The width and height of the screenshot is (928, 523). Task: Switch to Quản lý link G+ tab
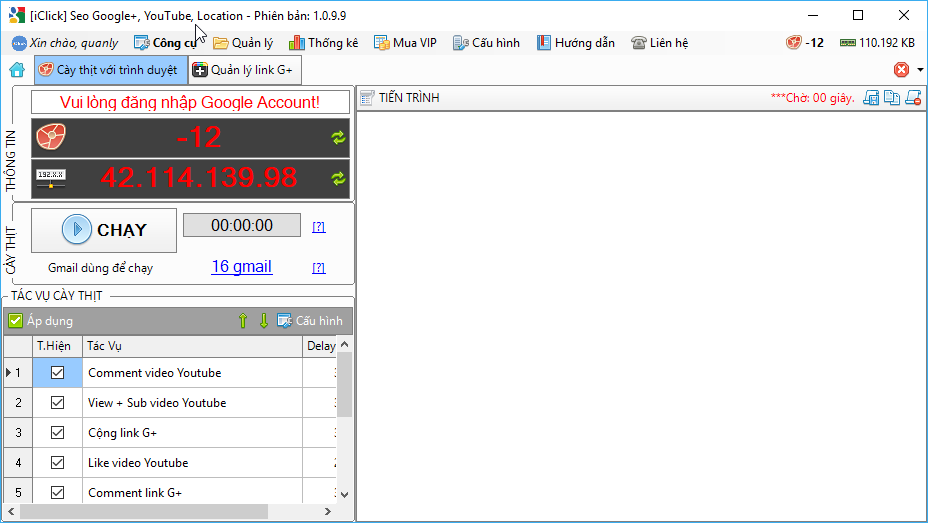(245, 70)
